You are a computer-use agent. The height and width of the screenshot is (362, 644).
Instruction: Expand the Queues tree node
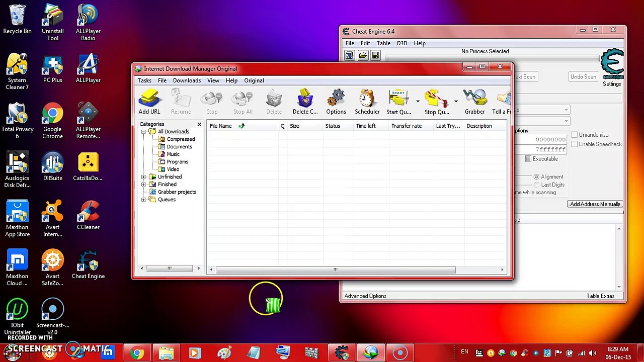[144, 200]
